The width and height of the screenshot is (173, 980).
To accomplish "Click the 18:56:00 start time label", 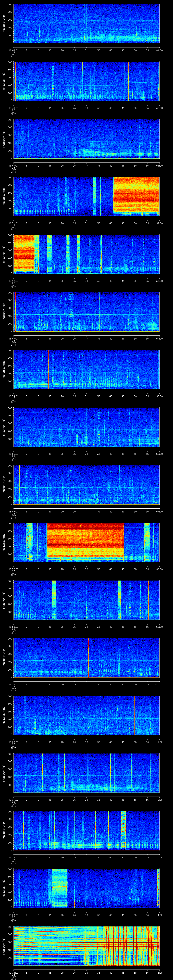I will (x=13, y=511).
